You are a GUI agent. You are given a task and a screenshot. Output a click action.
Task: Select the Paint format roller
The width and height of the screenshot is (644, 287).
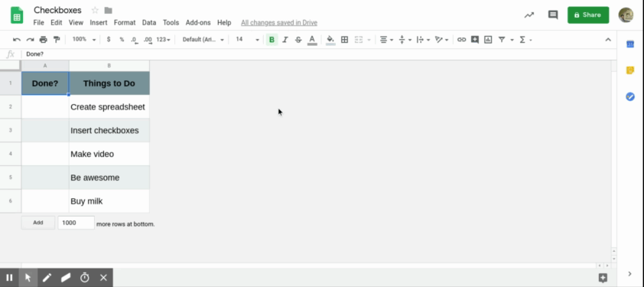pyautogui.click(x=57, y=40)
